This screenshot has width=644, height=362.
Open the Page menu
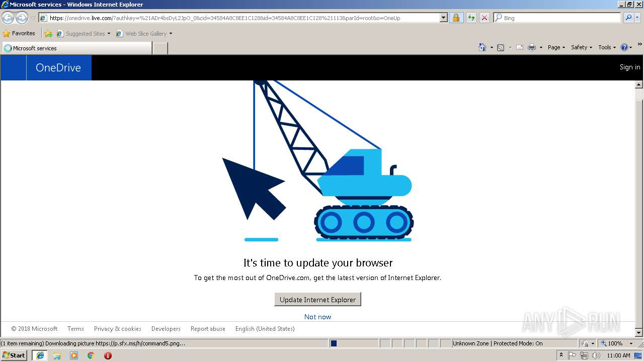(x=556, y=47)
